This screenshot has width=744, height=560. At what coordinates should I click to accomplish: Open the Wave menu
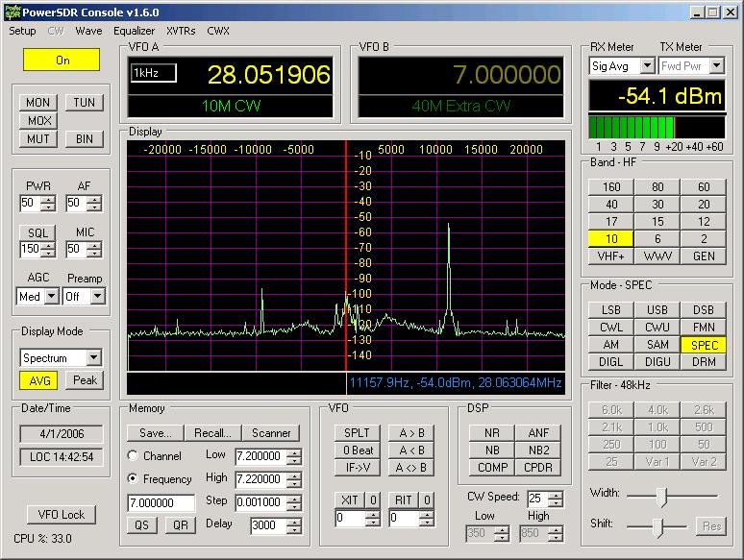point(88,31)
